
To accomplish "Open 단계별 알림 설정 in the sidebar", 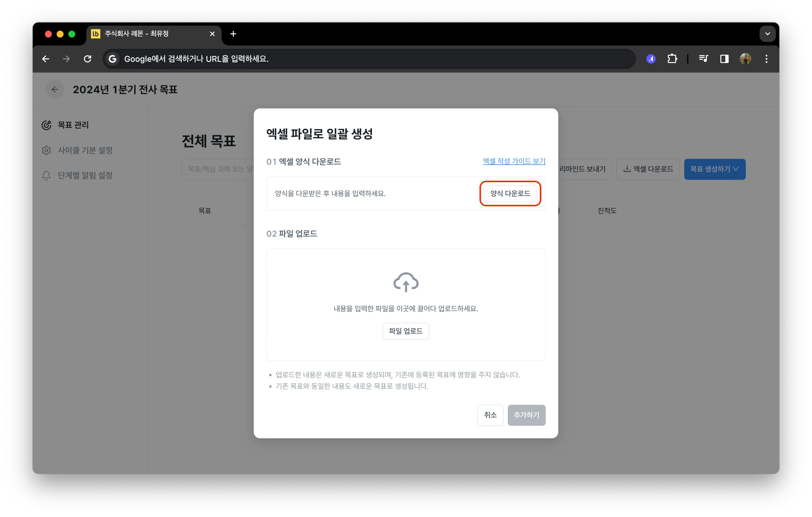I will pyautogui.click(x=85, y=175).
